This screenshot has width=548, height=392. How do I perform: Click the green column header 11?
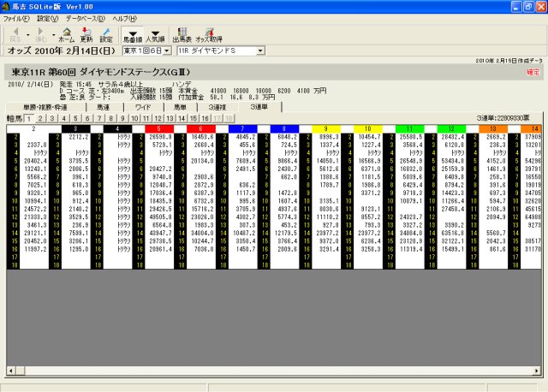coord(409,129)
